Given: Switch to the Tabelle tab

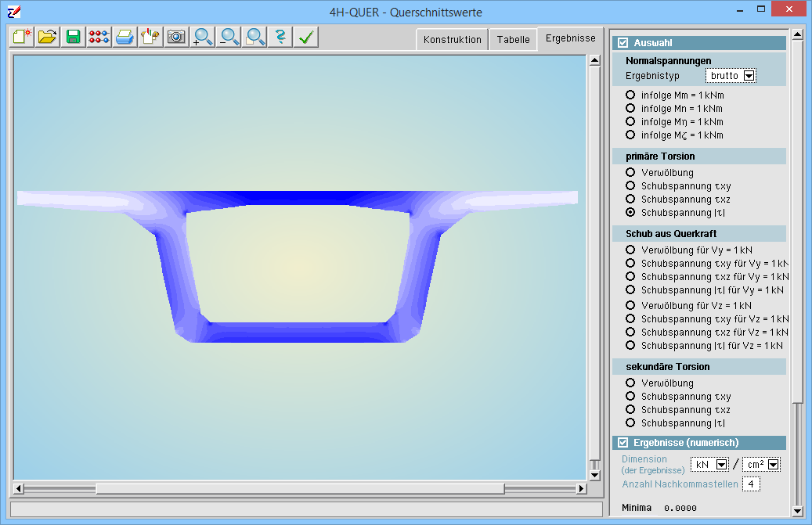Looking at the screenshot, I should click(x=513, y=40).
